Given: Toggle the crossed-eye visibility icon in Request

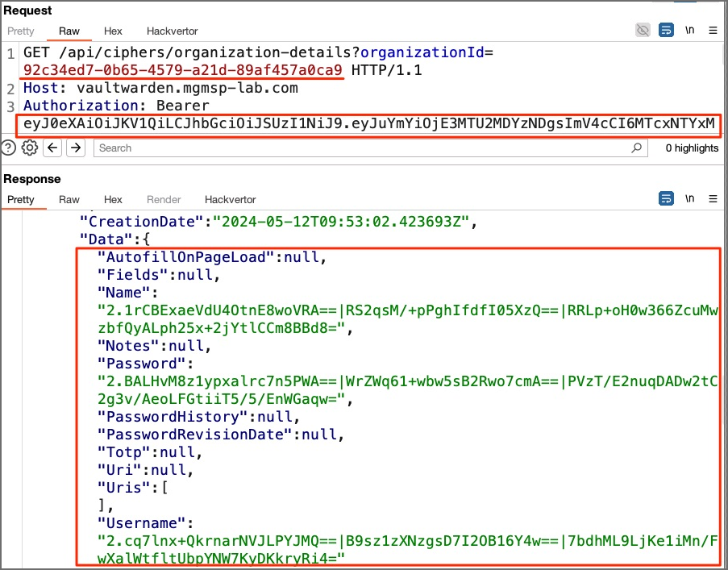Looking at the screenshot, I should coord(643,31).
